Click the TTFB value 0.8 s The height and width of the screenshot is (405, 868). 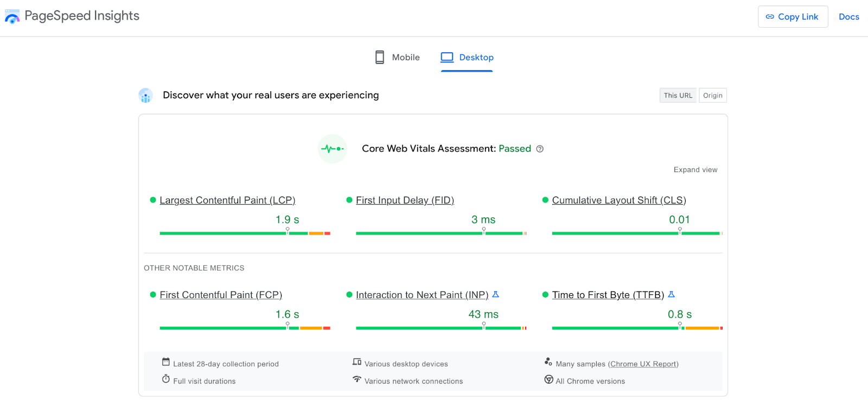click(x=680, y=314)
